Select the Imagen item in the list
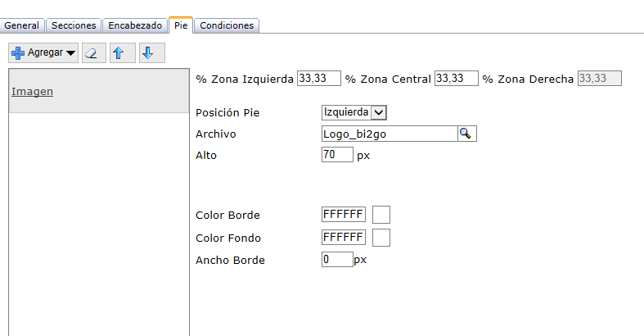The height and width of the screenshot is (336, 644). pos(32,91)
